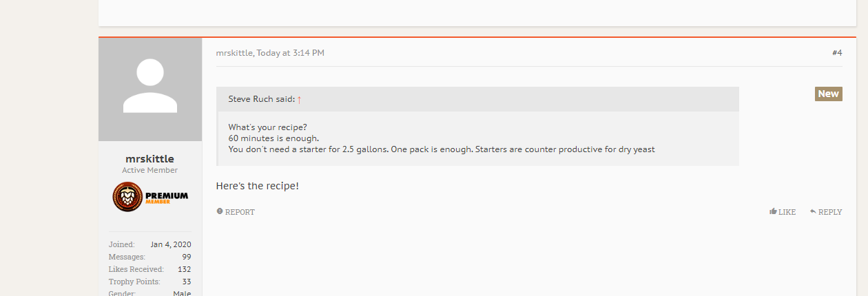The width and height of the screenshot is (868, 296).
Task: Click the Here's the recipe! message text
Action: (258, 186)
